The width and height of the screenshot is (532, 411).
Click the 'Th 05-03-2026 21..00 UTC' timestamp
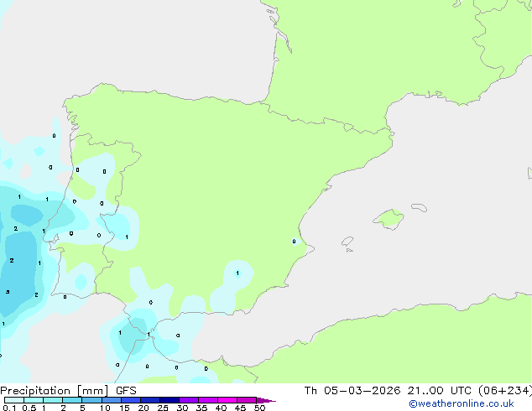click(388, 391)
